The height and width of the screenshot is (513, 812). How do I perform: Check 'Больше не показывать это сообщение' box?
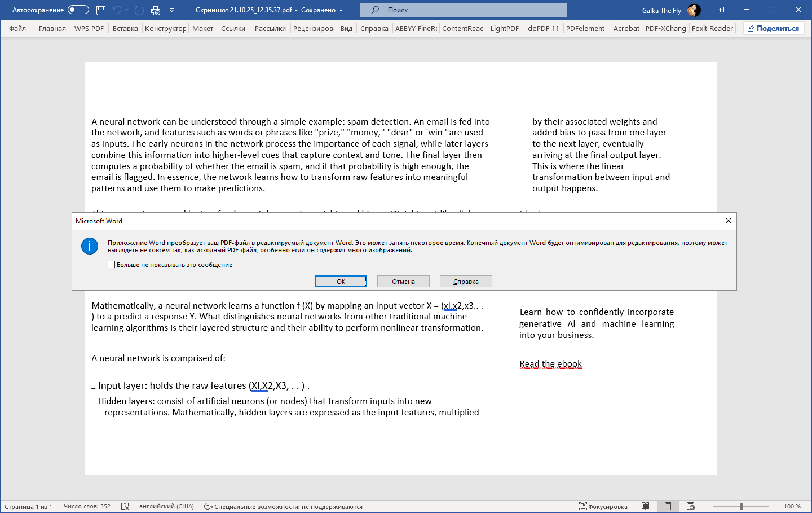[112, 265]
